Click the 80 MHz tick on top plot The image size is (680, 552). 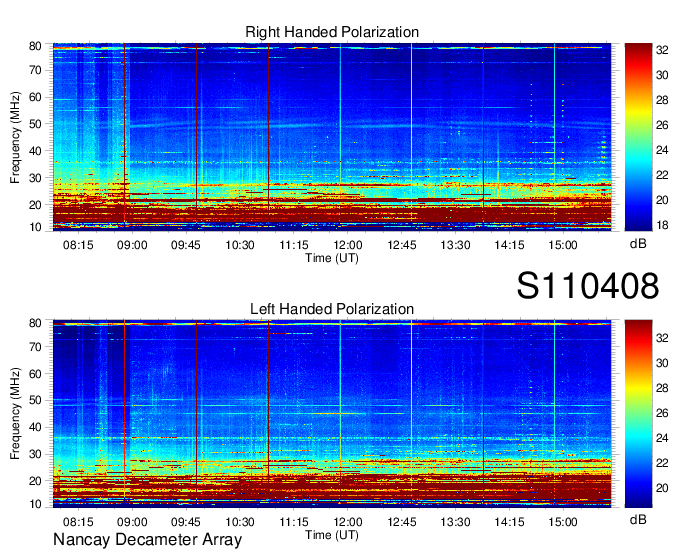tap(35, 46)
